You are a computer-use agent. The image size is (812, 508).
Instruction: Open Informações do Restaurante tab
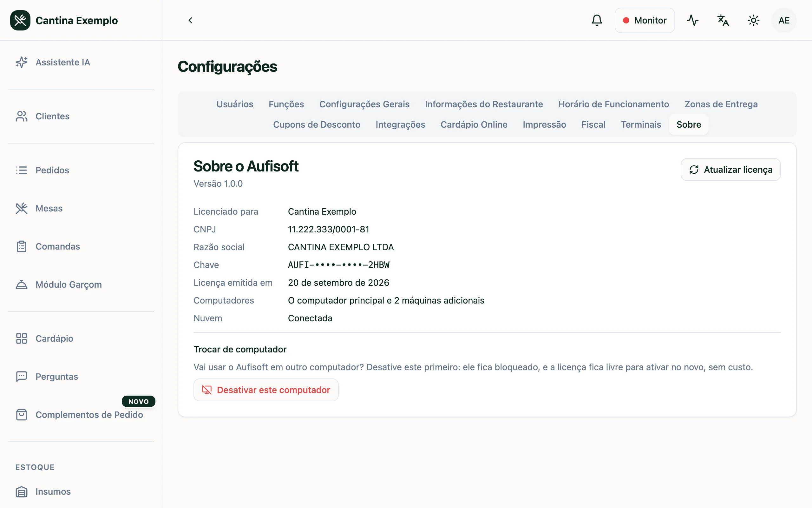click(483, 104)
